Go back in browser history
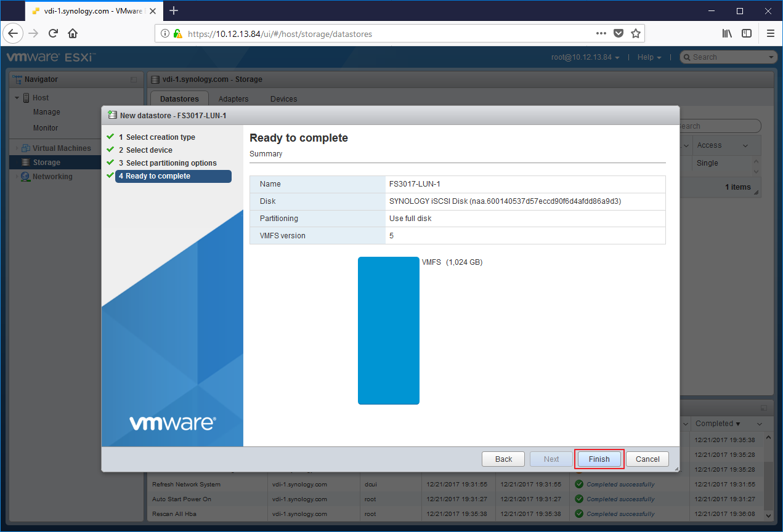The height and width of the screenshot is (532, 783). tap(13, 33)
